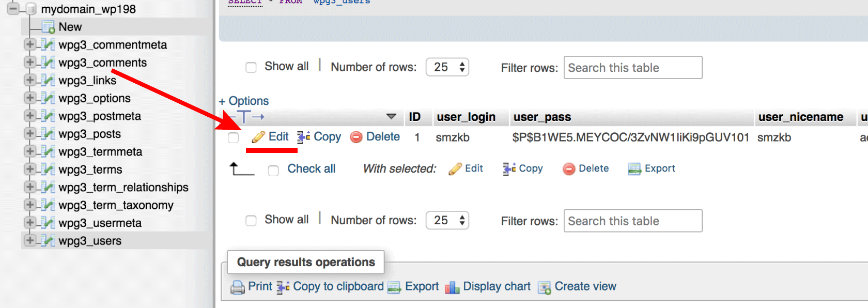Screen dimensions: 868x308
Task: Click the With selected Export link
Action: 660,168
